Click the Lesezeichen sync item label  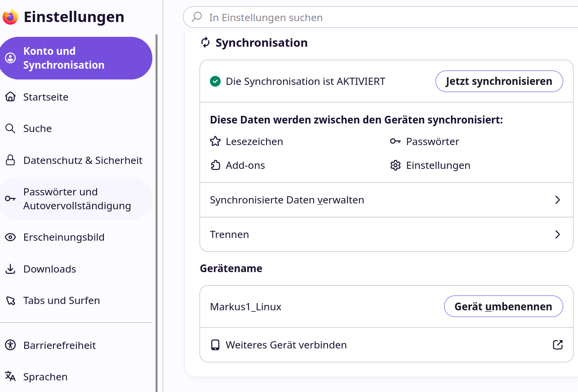254,141
